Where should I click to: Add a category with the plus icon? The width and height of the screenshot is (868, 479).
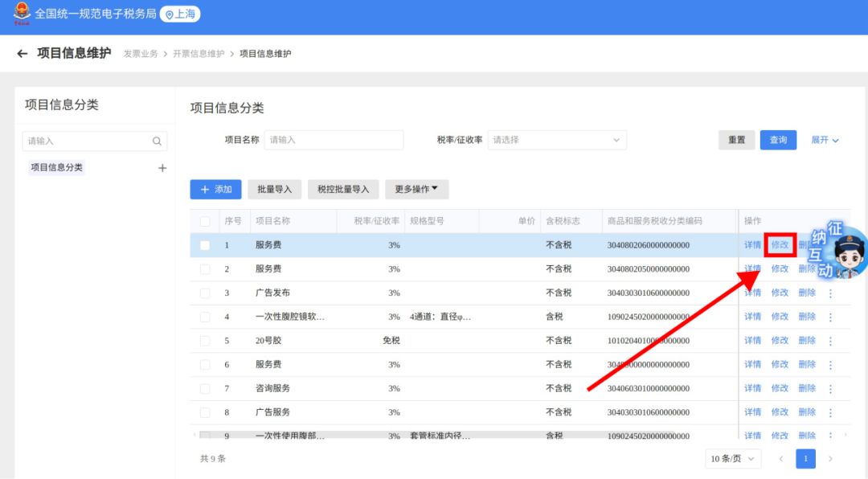(162, 168)
